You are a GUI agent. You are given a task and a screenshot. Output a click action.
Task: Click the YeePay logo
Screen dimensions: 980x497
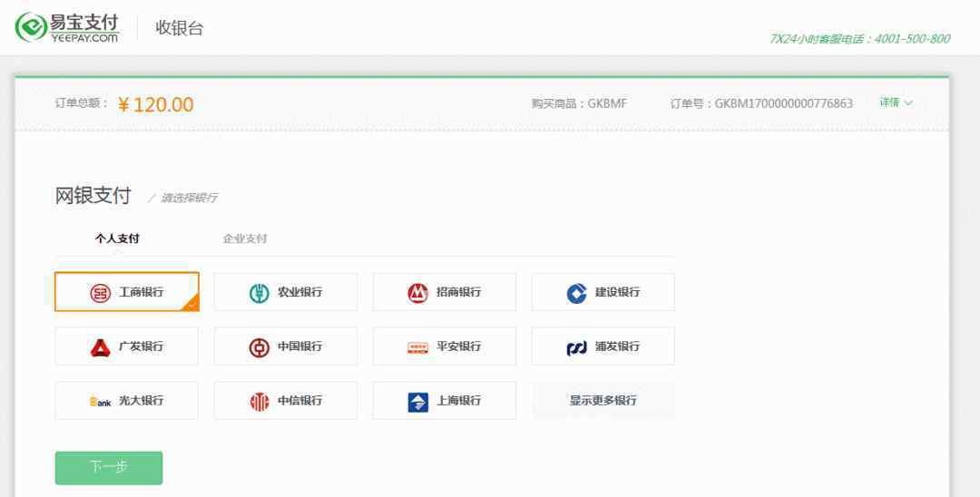[67, 28]
